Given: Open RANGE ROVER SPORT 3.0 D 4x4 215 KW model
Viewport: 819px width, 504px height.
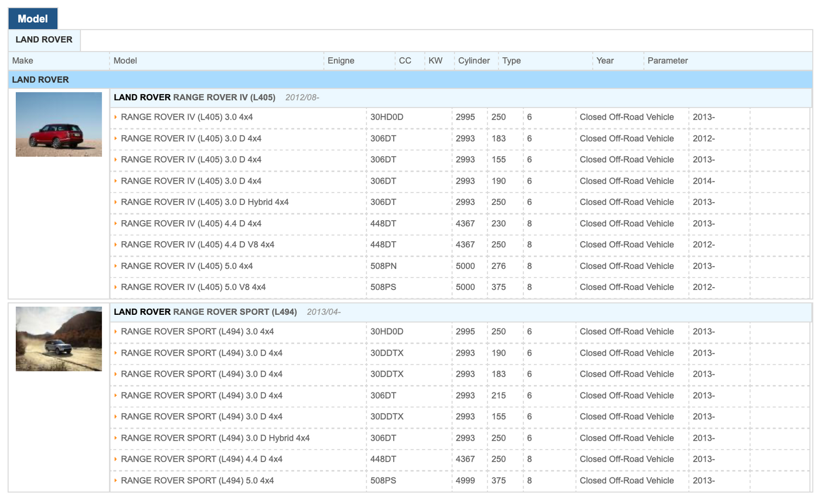Looking at the screenshot, I should tap(201, 396).
